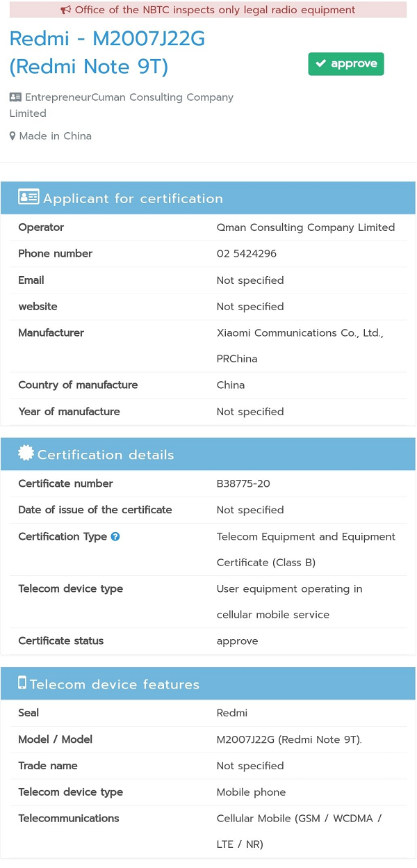417x868 pixels.
Task: Click the green approve status button
Action: [346, 63]
